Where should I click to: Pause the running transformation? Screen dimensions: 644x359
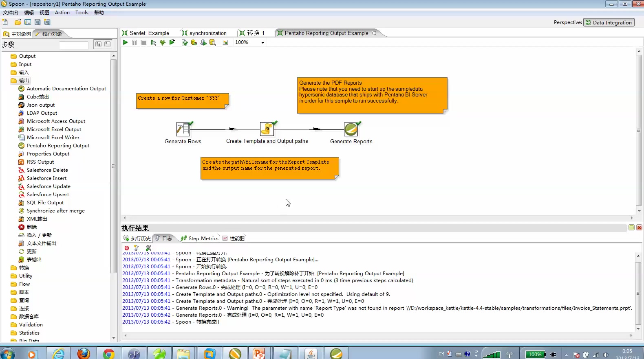[135, 42]
